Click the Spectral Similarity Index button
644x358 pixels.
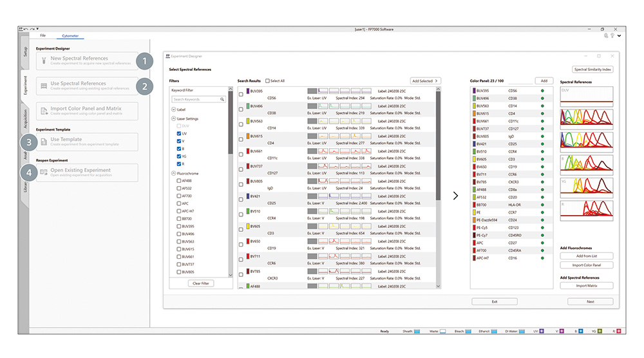[592, 69]
